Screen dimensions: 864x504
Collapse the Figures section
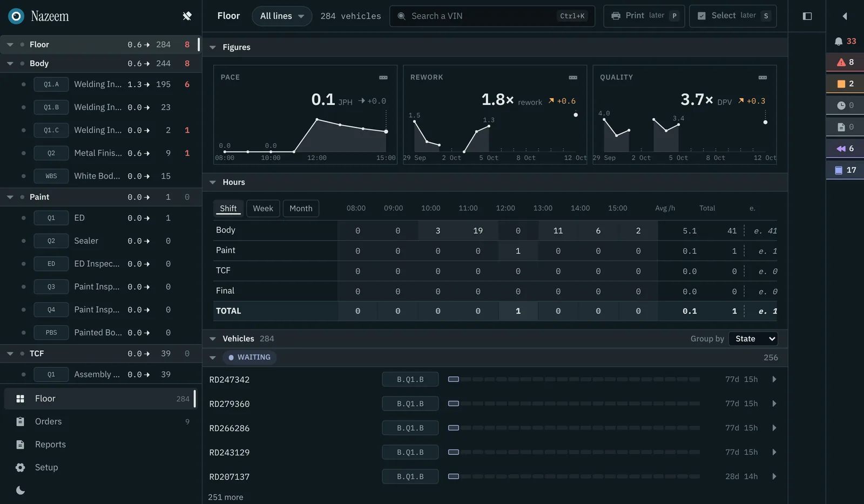pos(213,47)
